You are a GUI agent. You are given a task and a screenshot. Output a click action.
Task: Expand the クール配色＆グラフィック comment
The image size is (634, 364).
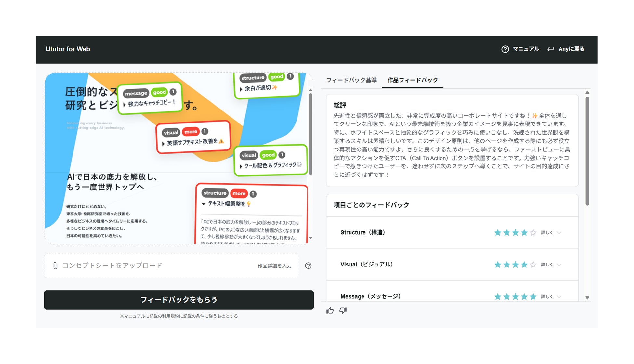pos(241,166)
